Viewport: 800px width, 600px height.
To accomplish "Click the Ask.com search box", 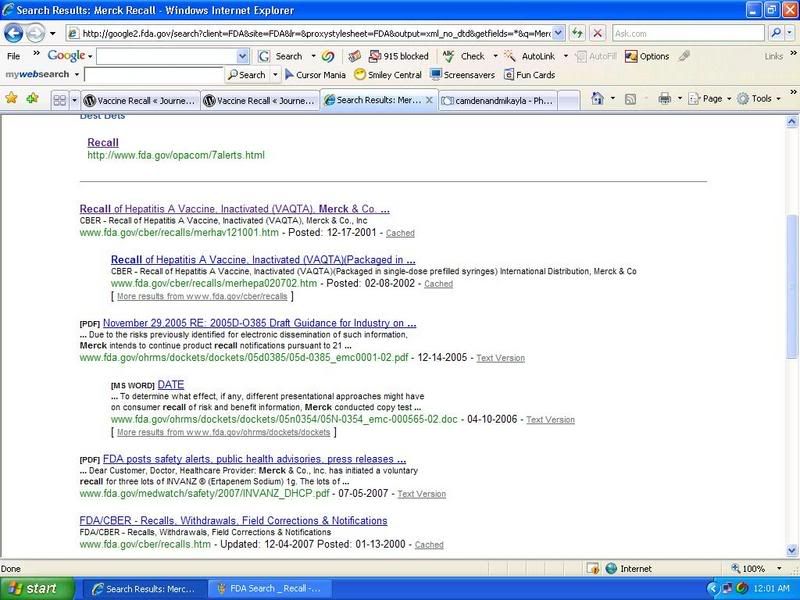I will (688, 33).
